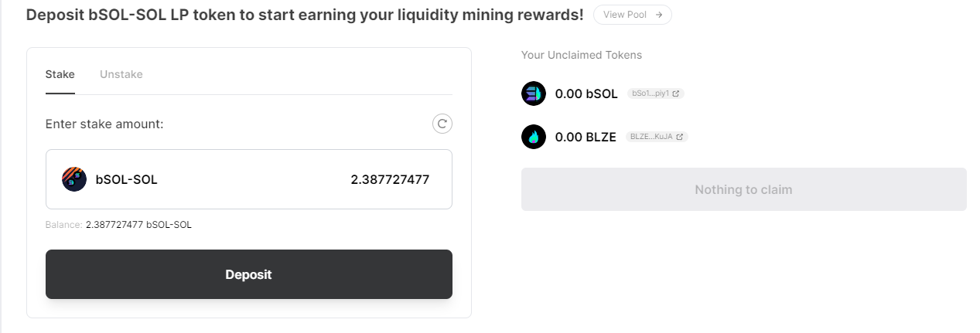Switch to the Stake tab
Viewport: 980px width, 333px height.
click(60, 74)
